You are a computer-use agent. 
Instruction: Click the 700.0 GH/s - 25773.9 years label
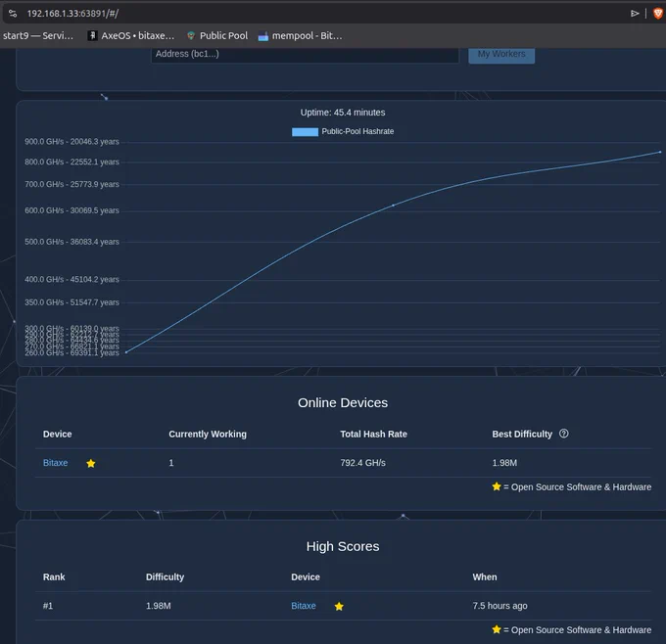pyautogui.click(x=71, y=184)
